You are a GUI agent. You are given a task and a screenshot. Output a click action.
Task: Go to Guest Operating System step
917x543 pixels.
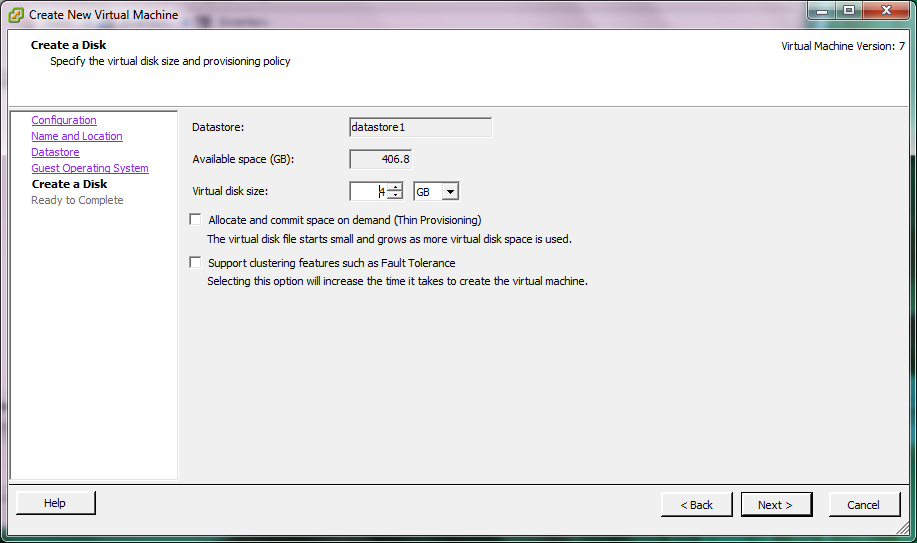point(89,168)
